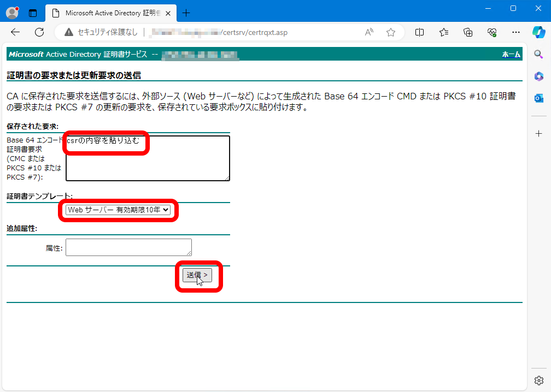
Task: Launch Copilot from the sidebar
Action: pyautogui.click(x=538, y=32)
